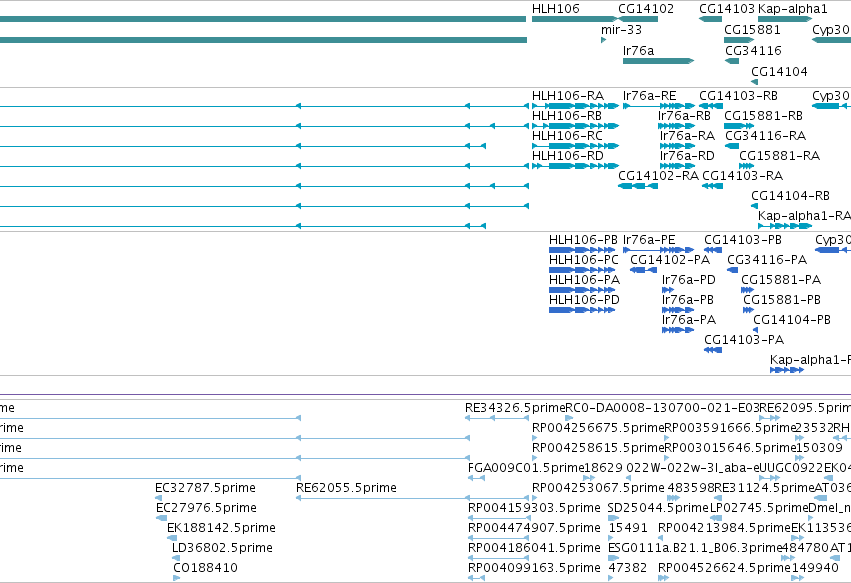The height and width of the screenshot is (583, 851).
Task: Select protein label CG14102-PA
Action: pos(670,260)
